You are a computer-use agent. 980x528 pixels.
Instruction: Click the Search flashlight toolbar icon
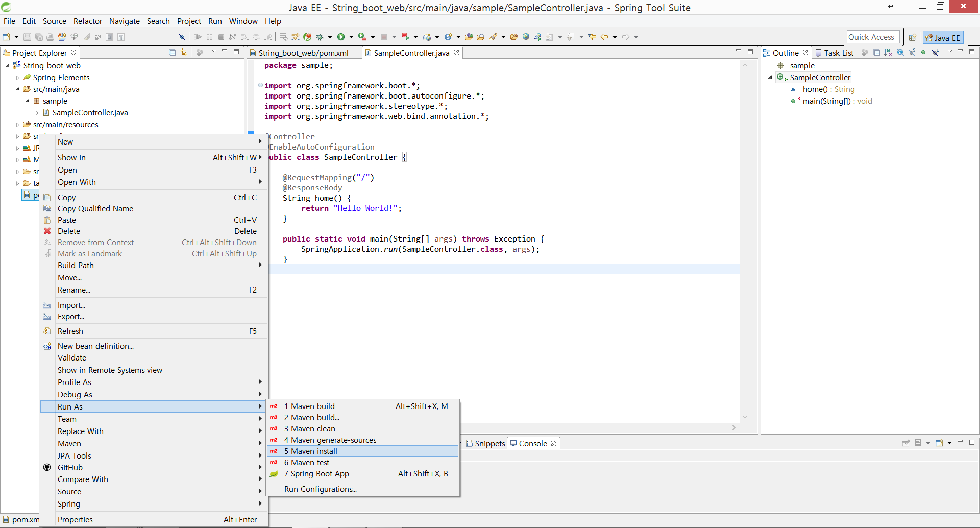pos(493,37)
